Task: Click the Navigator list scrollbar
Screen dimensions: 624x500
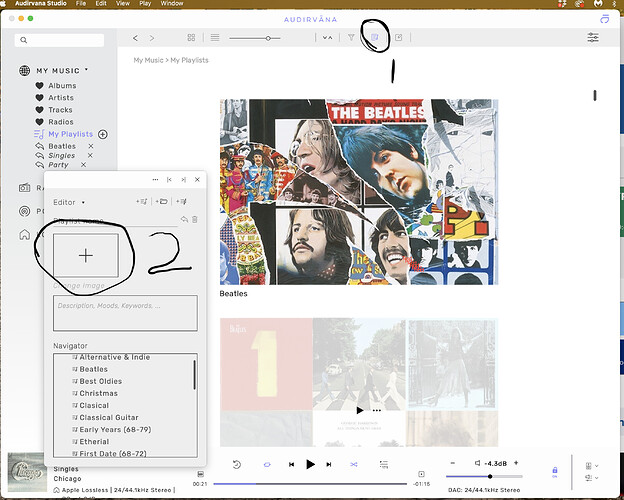Action: pos(194,375)
